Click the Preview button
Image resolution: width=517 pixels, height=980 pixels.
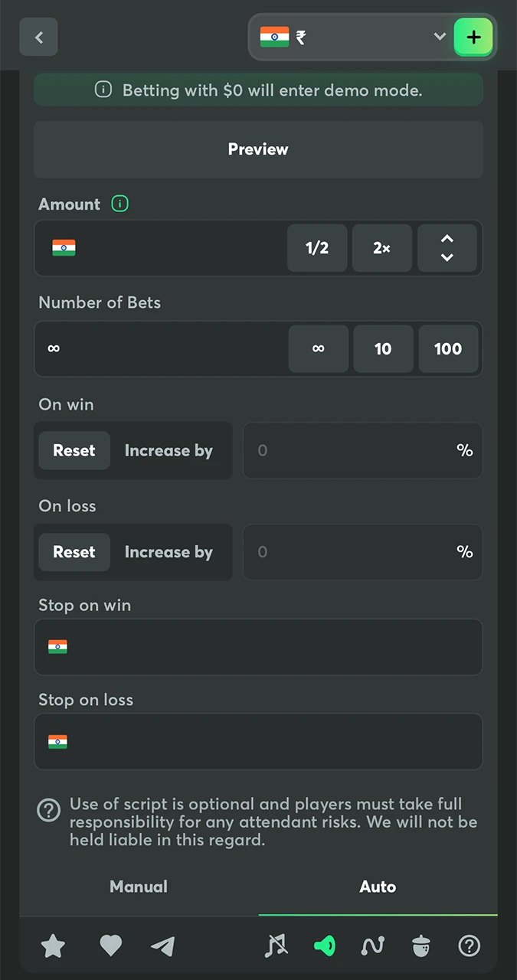coord(258,149)
